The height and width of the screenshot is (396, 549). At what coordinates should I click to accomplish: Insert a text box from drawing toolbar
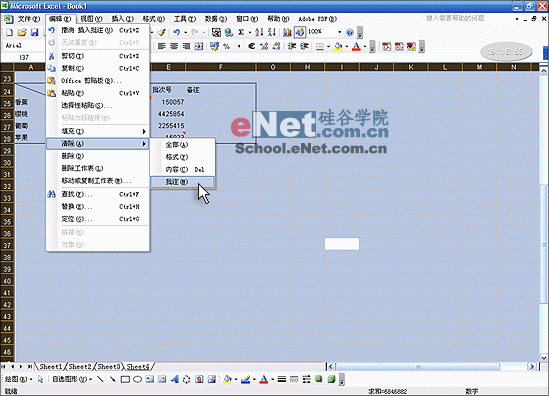[x=150, y=379]
